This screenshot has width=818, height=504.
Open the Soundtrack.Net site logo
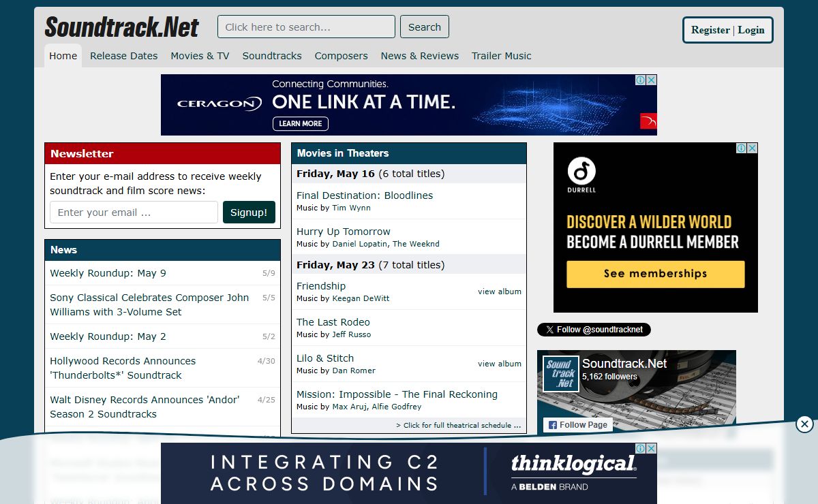tap(121, 27)
